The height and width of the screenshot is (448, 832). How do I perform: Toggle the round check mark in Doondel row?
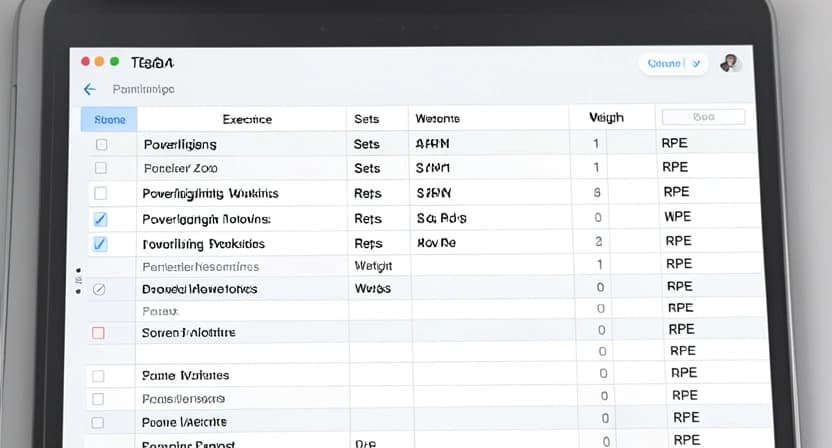tap(99, 289)
